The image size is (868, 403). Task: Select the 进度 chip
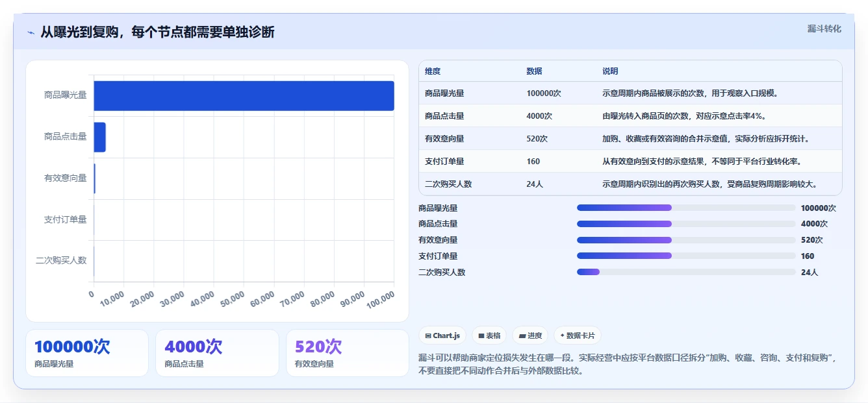530,336
